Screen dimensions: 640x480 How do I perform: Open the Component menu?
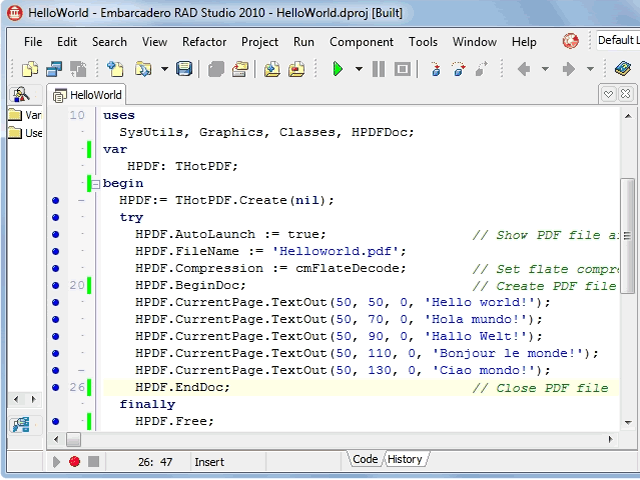point(361,42)
